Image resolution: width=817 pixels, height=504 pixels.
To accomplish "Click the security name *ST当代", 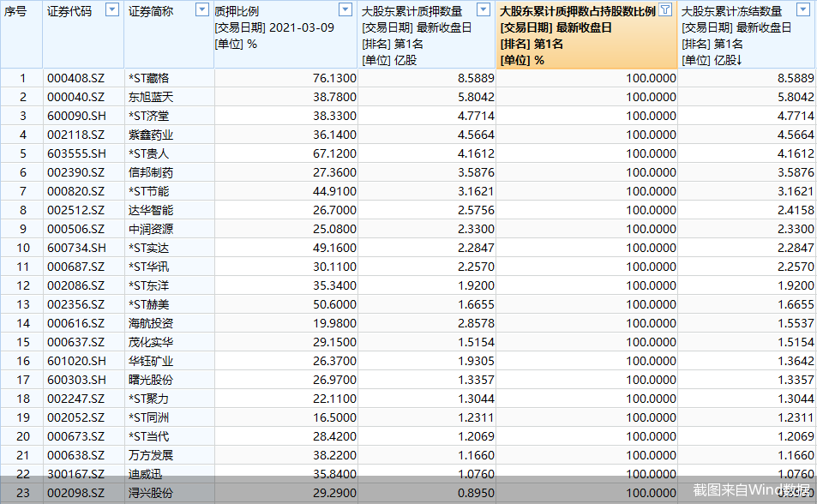I will [x=149, y=437].
